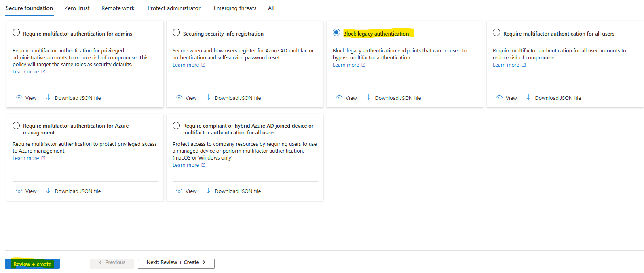Click 'Securing security info registration' card title
Image resolution: width=644 pixels, height=273 pixels.
[x=223, y=34]
